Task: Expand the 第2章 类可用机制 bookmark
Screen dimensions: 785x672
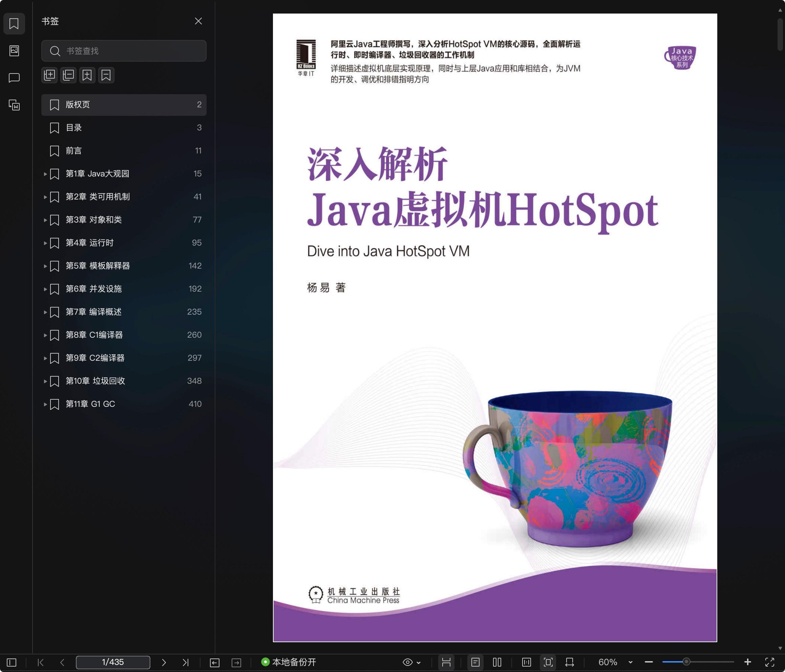Action: [x=45, y=197]
